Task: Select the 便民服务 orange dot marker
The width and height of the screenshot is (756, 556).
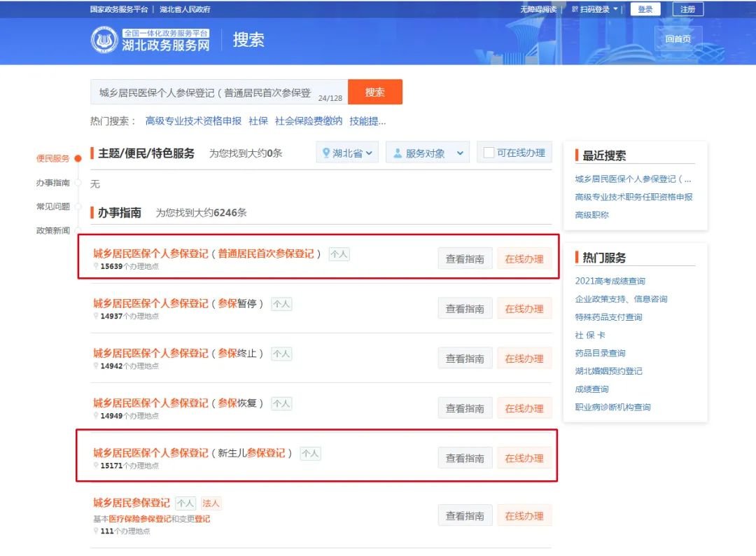Action: coord(78,159)
